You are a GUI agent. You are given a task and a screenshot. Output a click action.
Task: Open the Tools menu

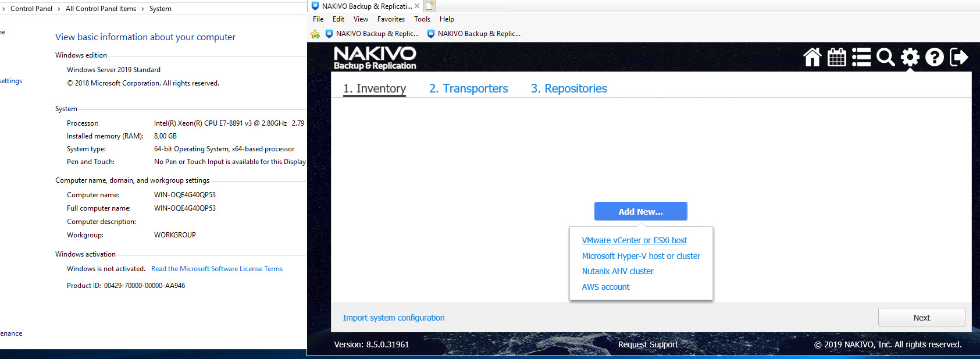(x=422, y=19)
